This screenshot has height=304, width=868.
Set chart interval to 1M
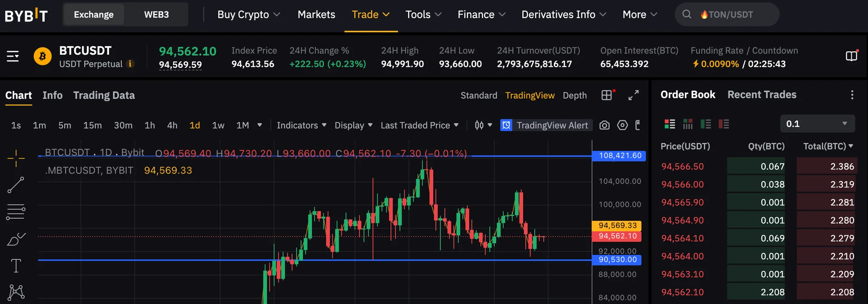pyautogui.click(x=243, y=125)
